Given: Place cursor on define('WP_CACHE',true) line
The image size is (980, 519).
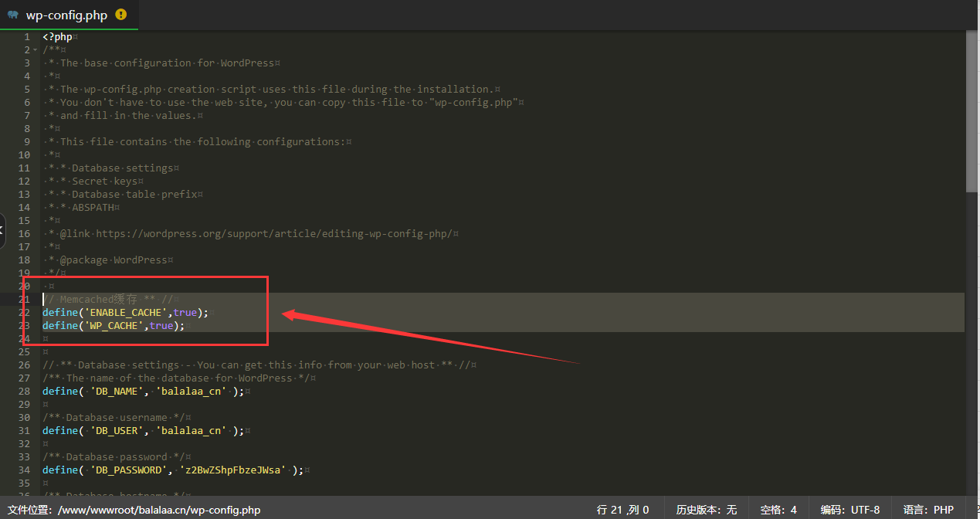Looking at the screenshot, I should coord(114,326).
